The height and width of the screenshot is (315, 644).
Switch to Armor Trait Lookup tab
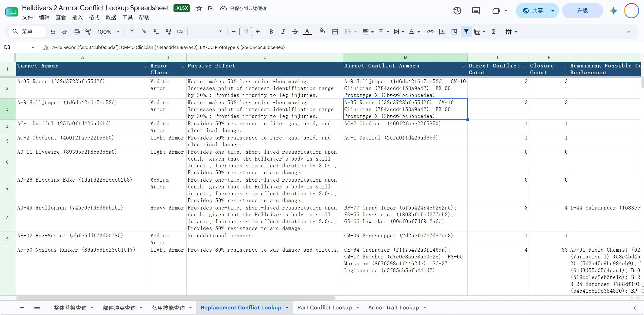393,308
